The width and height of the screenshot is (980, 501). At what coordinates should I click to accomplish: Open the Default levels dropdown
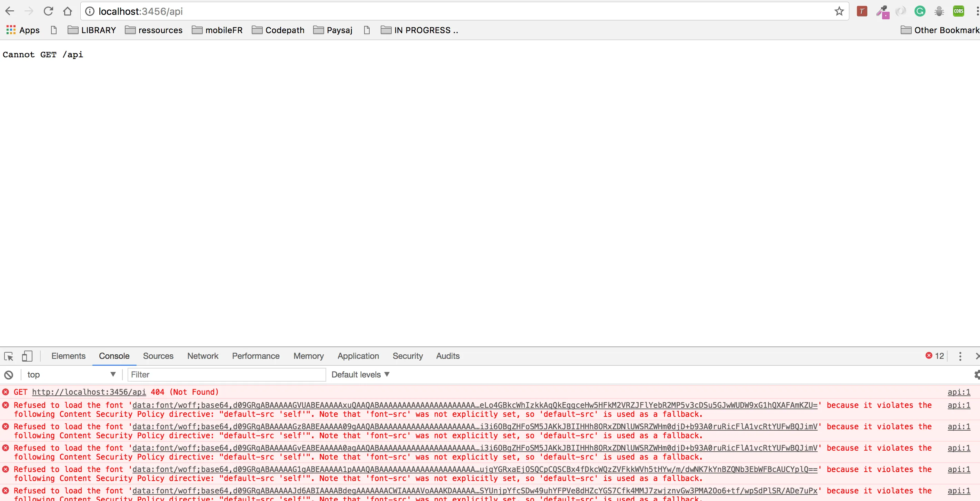pos(360,375)
